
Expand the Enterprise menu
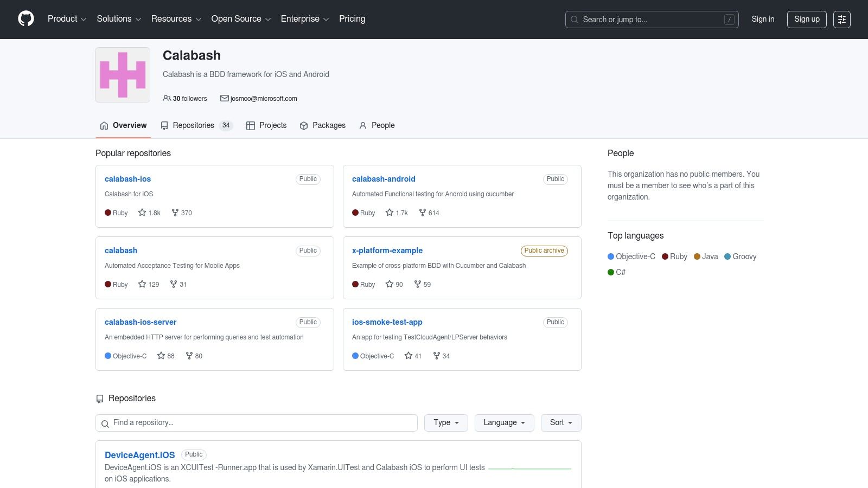305,19
